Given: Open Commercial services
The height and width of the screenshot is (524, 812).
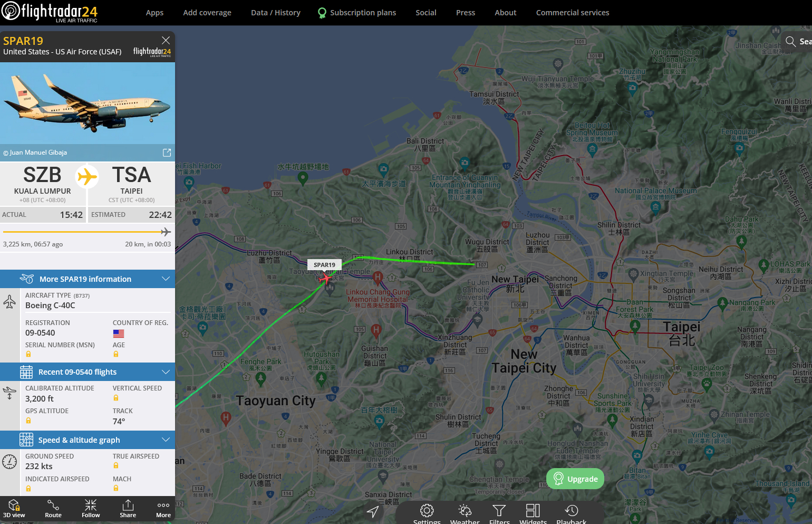Looking at the screenshot, I should [x=573, y=13].
